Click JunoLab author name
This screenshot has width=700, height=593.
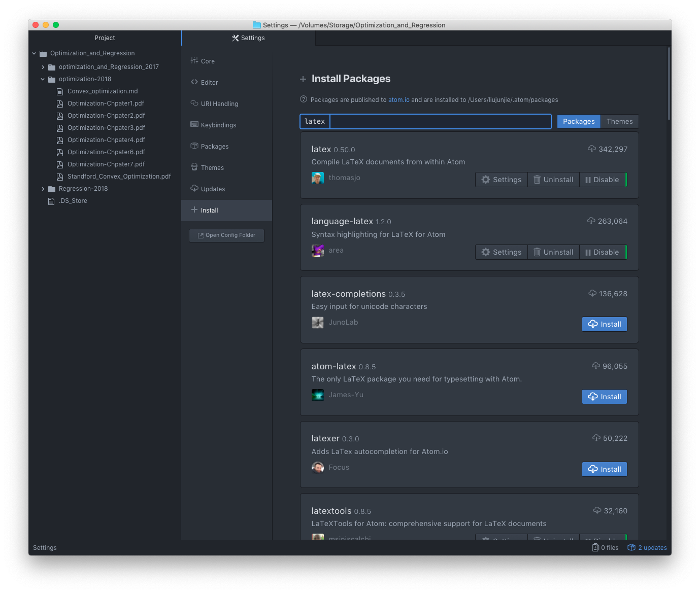pos(344,323)
